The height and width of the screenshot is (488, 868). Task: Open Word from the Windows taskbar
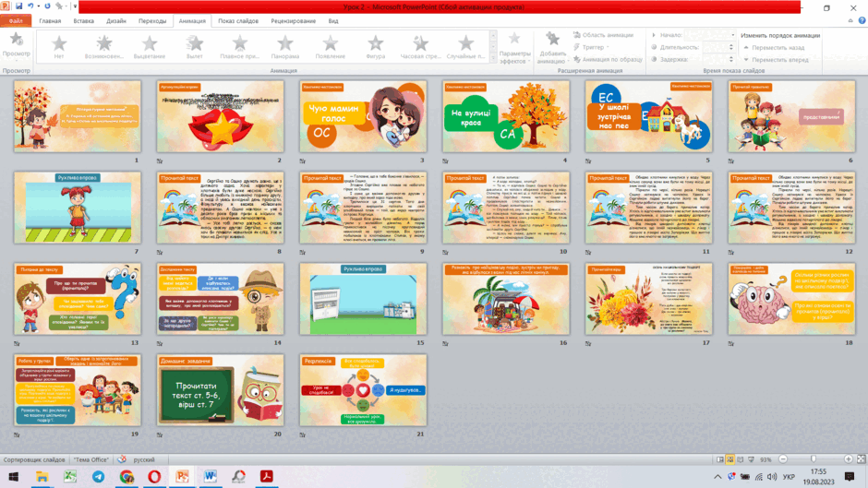[211, 476]
